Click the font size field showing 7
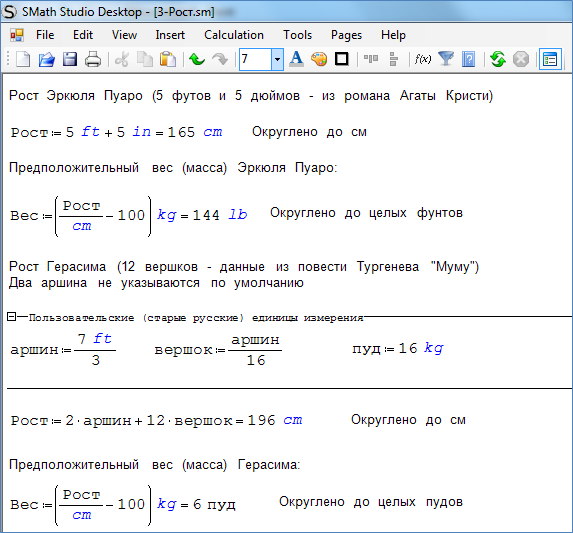 [x=255, y=59]
